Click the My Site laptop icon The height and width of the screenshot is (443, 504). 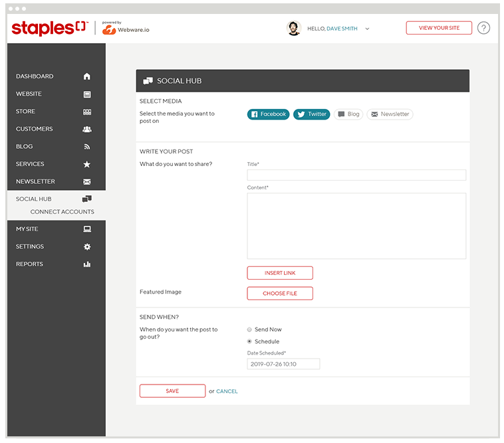[x=87, y=229]
